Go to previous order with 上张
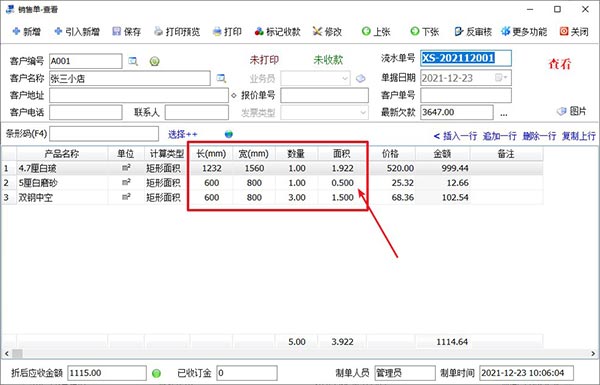Viewport: 600px width, 385px height. tap(376, 31)
